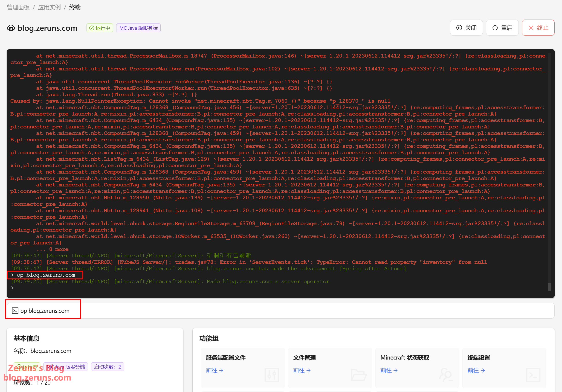562x392 pixels.
Task: Open 管理面板 in the breadcrumb
Action: point(18,7)
